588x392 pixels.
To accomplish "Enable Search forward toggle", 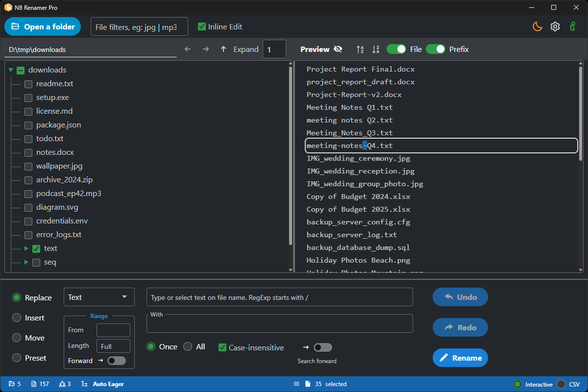I will click(322, 347).
